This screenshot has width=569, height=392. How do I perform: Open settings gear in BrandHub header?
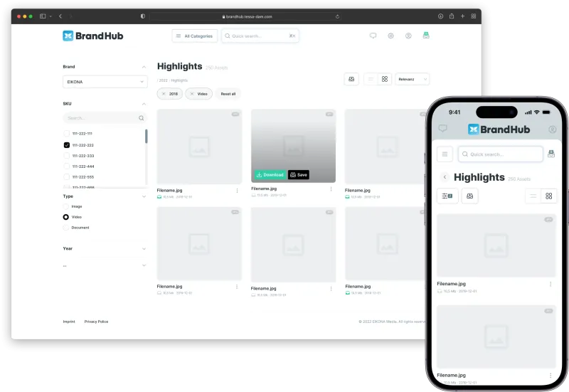390,36
